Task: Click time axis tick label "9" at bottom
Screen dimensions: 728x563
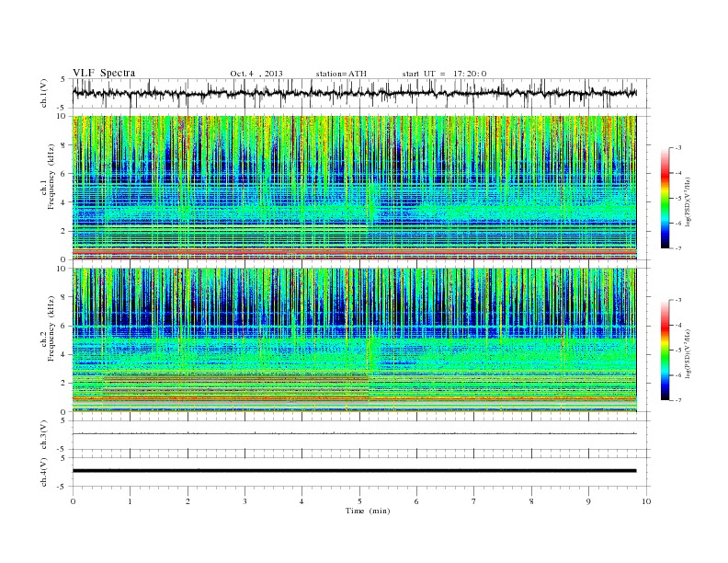Action: (x=588, y=501)
